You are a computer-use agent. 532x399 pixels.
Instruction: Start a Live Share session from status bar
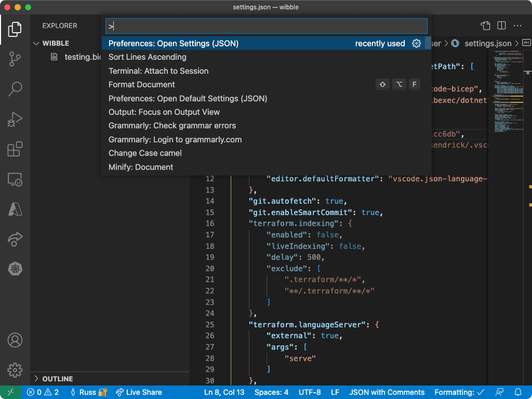click(x=139, y=392)
